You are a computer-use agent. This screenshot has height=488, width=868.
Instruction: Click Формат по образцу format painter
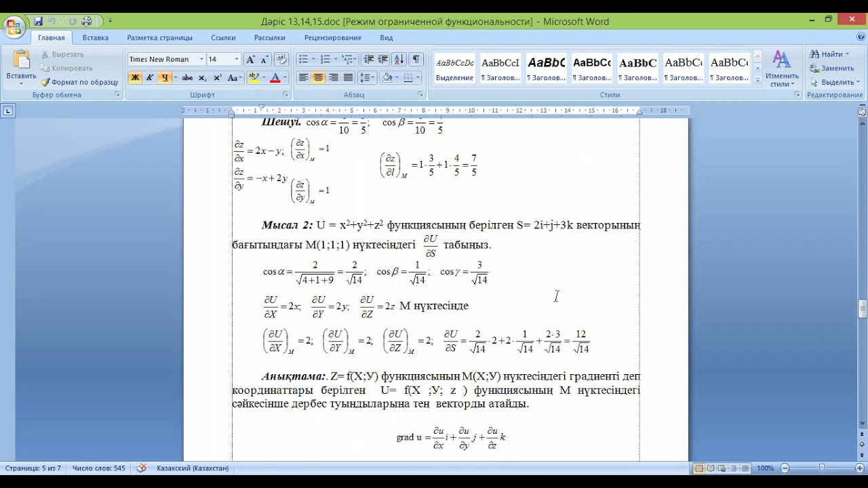[x=79, y=82]
